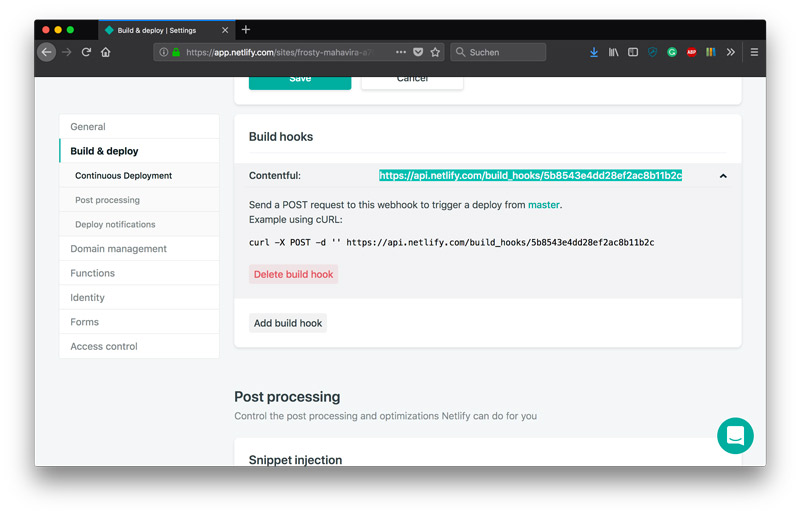Focus the address bar URL field
This screenshot has width=800, height=515.
(279, 52)
